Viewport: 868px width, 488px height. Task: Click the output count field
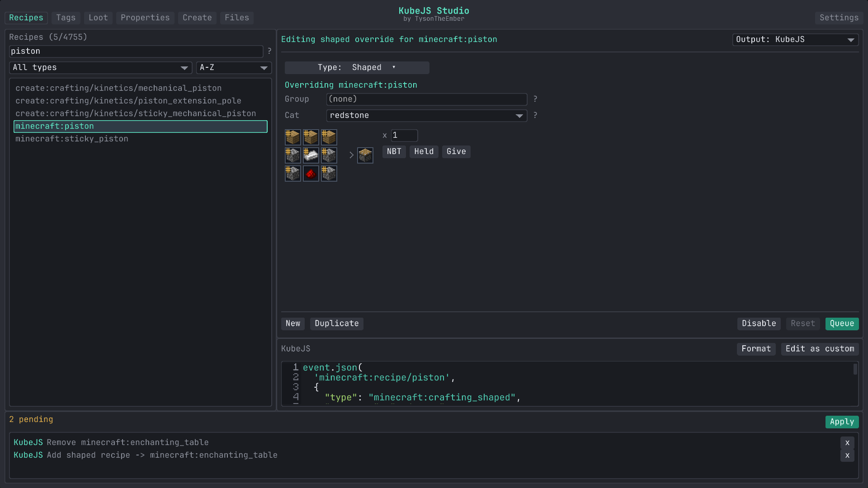tap(404, 136)
